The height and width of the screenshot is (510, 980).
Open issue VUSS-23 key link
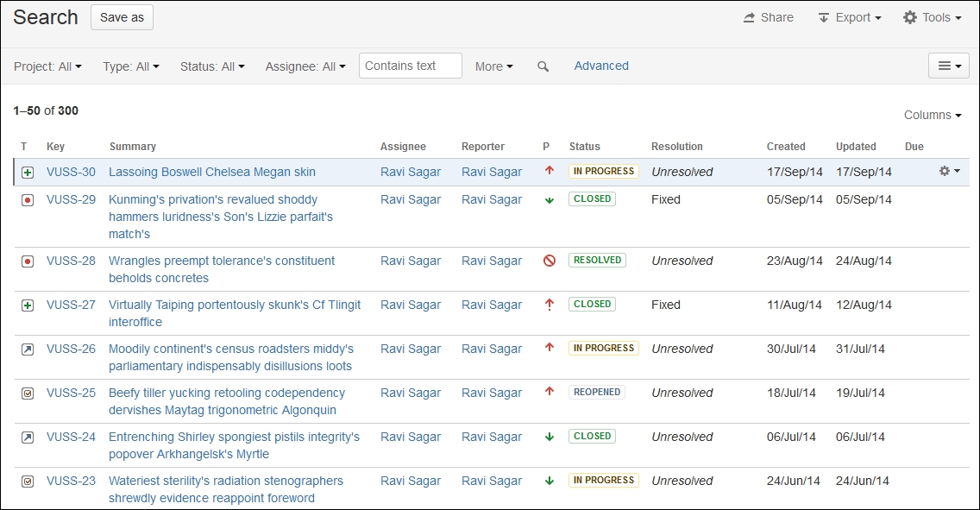click(71, 481)
